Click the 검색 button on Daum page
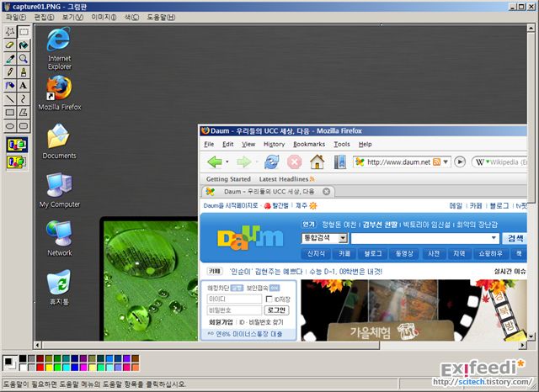Screen dimensions: 539x392 [x=515, y=238]
